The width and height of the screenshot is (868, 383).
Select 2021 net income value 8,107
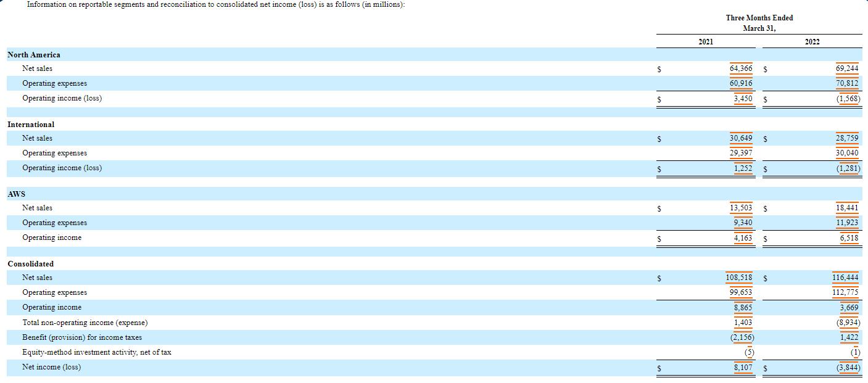coord(743,367)
